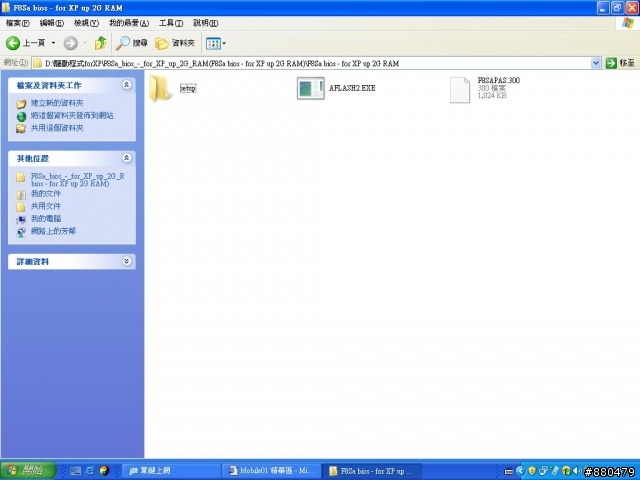Screen dimensions: 640x480
Task: Click the network neighborhood icon
Action: click(x=21, y=232)
